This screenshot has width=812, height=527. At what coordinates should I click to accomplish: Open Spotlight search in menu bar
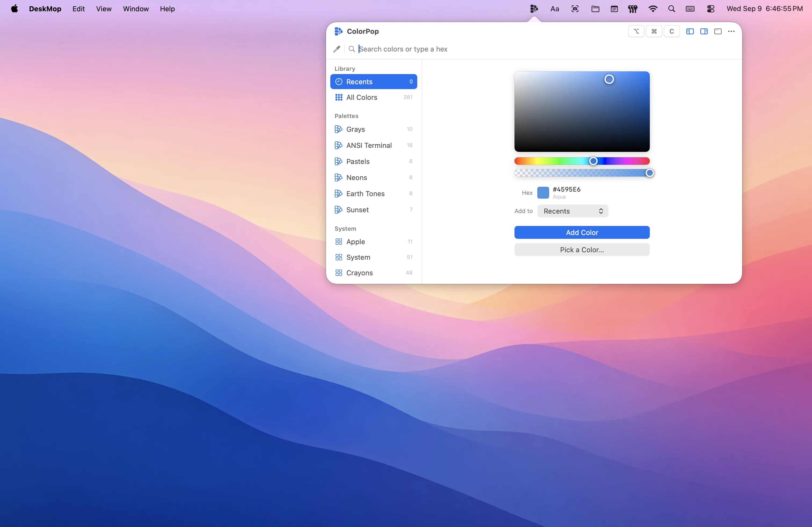(x=672, y=9)
